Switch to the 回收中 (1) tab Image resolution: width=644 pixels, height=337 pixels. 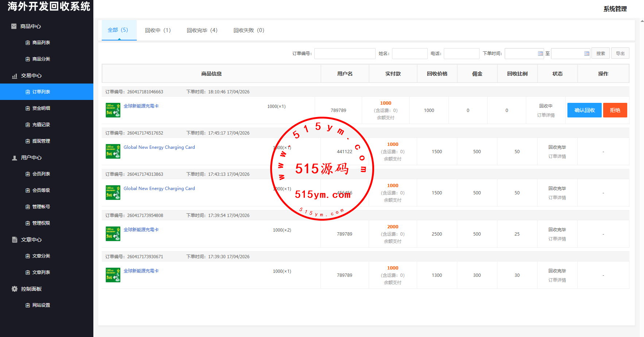click(x=158, y=30)
